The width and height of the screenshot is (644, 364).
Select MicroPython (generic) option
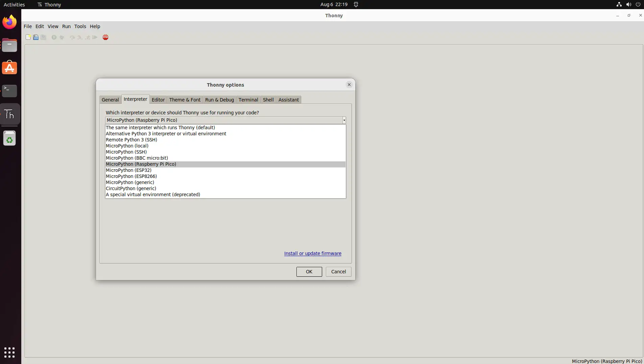click(x=225, y=182)
